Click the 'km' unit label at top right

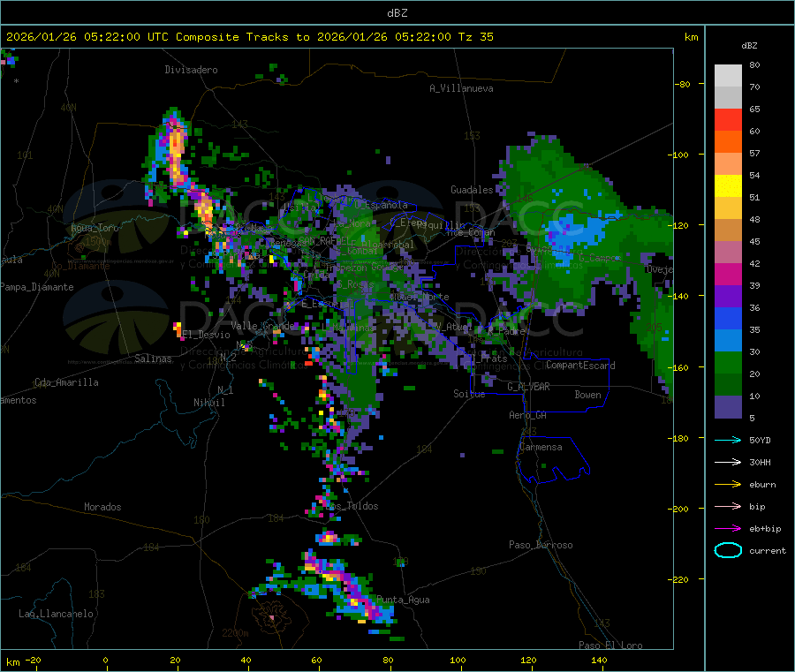[x=691, y=37]
